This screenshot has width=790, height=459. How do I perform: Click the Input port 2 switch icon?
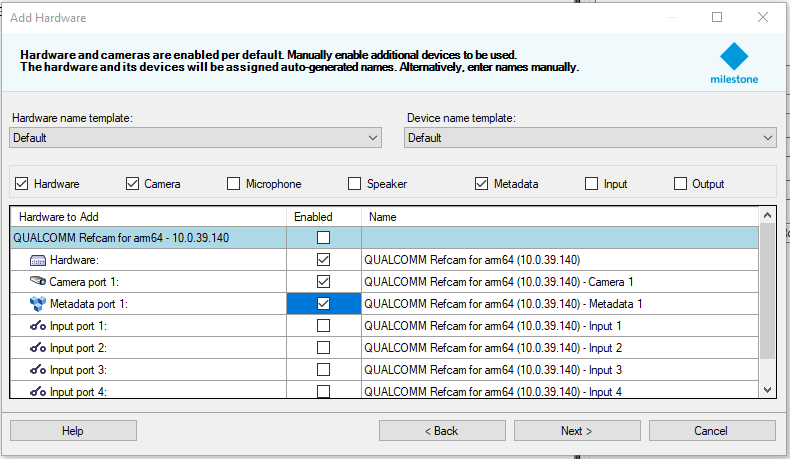point(38,348)
